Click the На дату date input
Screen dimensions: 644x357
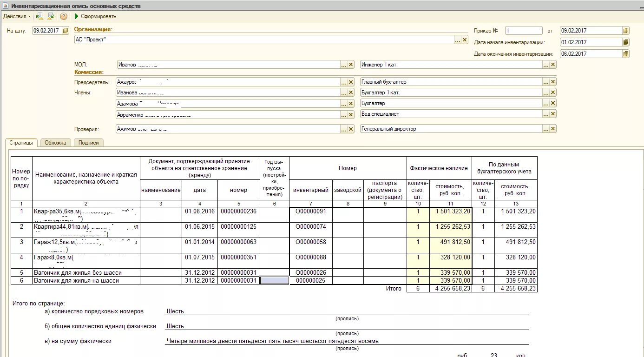47,31
